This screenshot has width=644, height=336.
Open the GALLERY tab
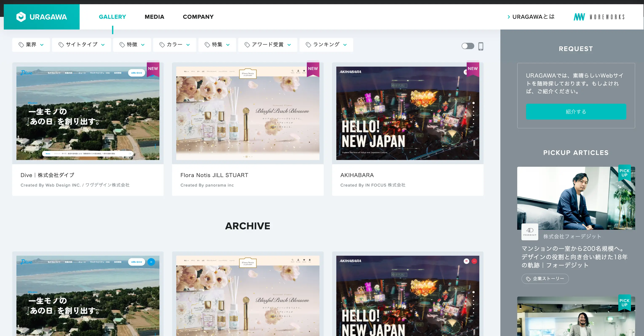tap(112, 17)
